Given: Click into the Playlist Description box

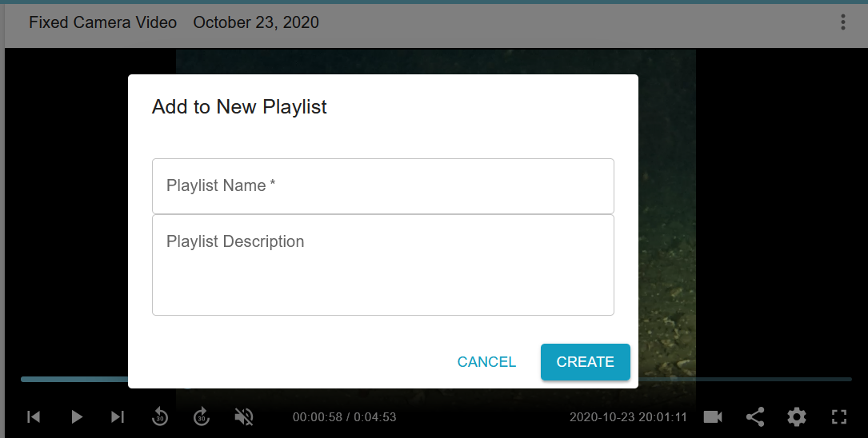Looking at the screenshot, I should coord(383,265).
